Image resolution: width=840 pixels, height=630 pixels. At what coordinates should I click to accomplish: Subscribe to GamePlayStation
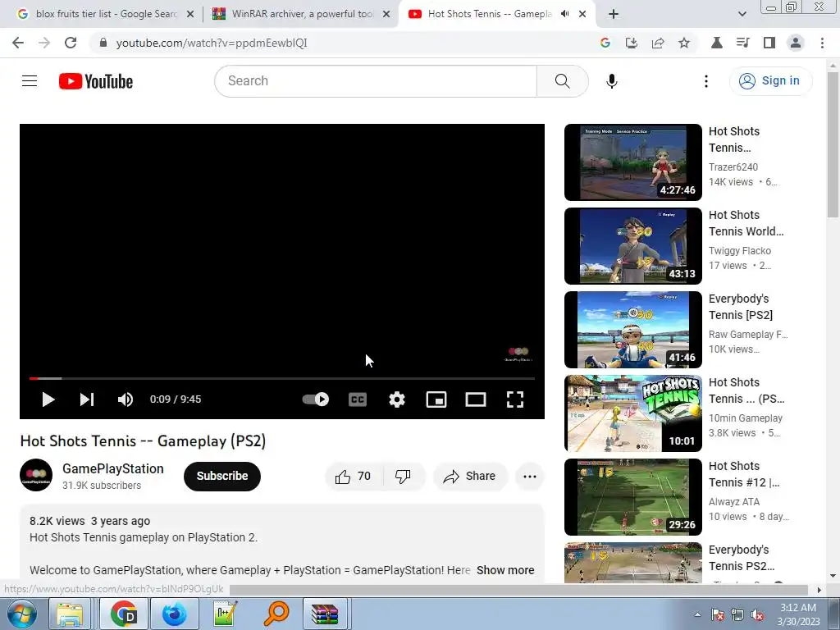click(222, 477)
